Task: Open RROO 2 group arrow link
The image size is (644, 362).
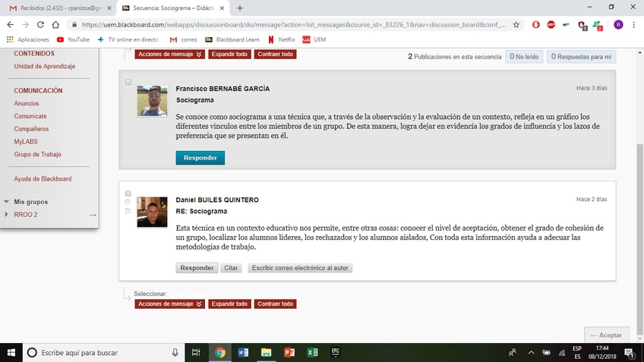Action: tap(93, 215)
